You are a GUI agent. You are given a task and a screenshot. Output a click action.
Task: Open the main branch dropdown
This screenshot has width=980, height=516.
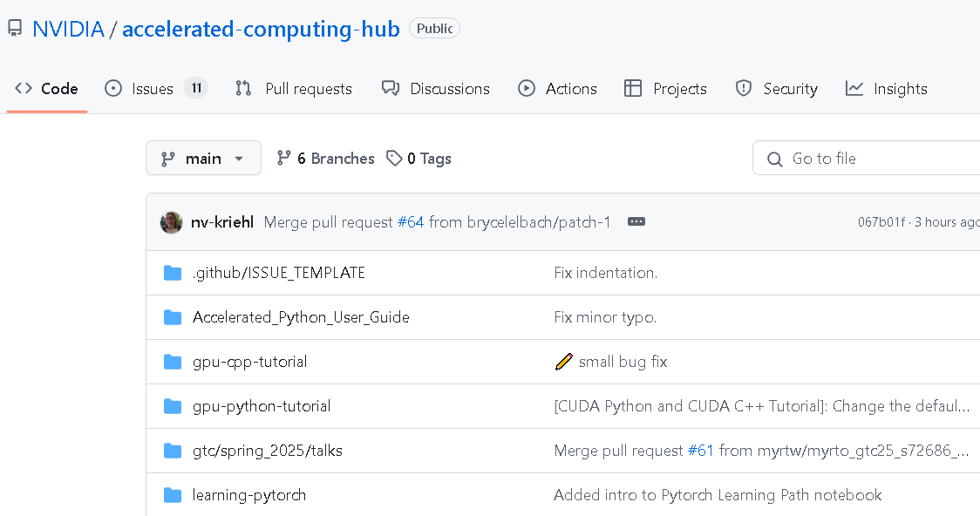[x=203, y=159]
